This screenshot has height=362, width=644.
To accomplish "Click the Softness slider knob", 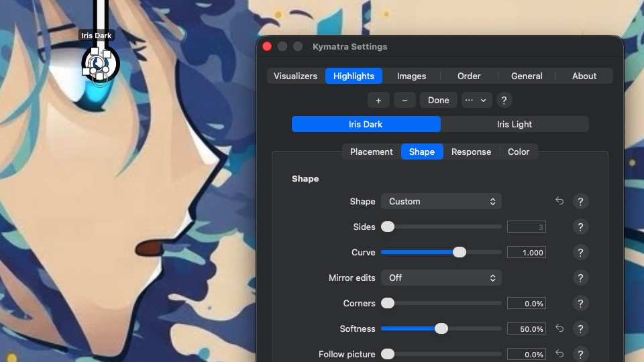I will 441,328.
